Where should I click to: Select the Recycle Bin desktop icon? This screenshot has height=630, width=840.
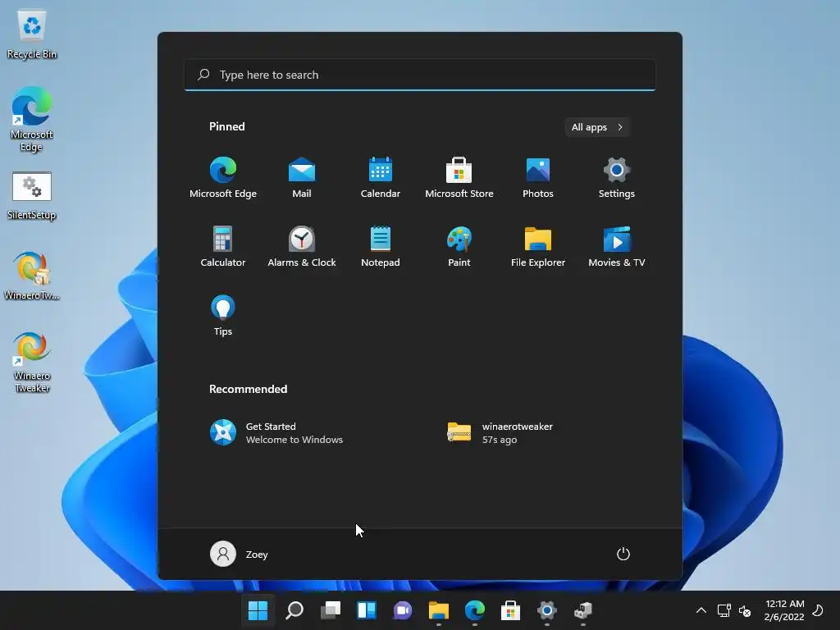click(32, 34)
